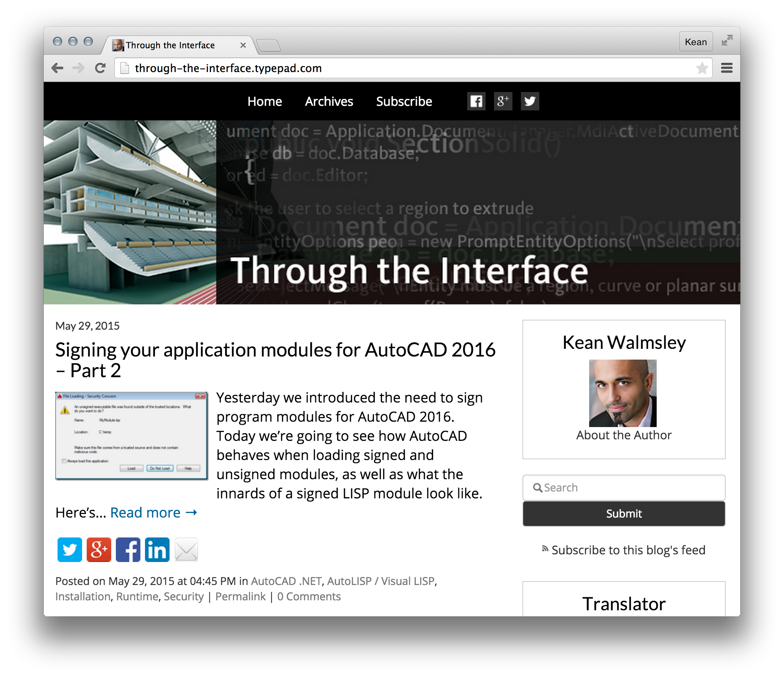Bookmark page with star icon
The image size is (784, 677).
pos(702,68)
